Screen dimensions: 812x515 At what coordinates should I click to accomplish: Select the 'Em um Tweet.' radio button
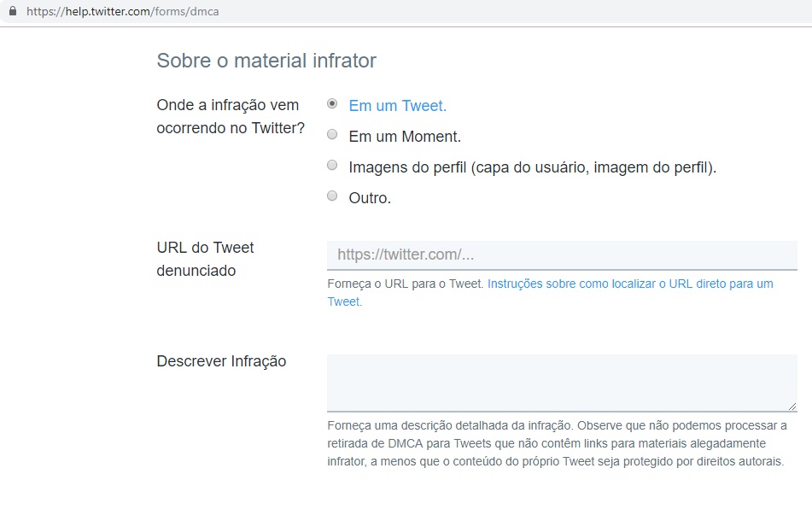pos(332,104)
